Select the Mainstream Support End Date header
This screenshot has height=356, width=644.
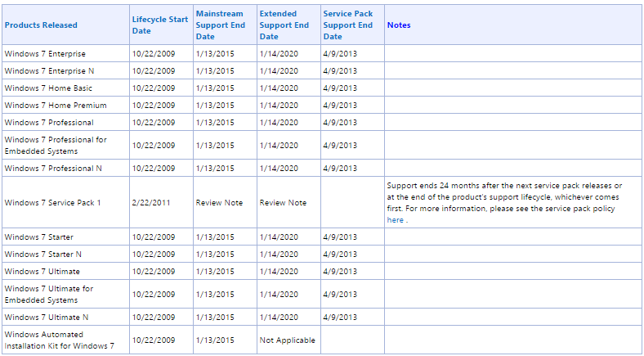pos(219,25)
